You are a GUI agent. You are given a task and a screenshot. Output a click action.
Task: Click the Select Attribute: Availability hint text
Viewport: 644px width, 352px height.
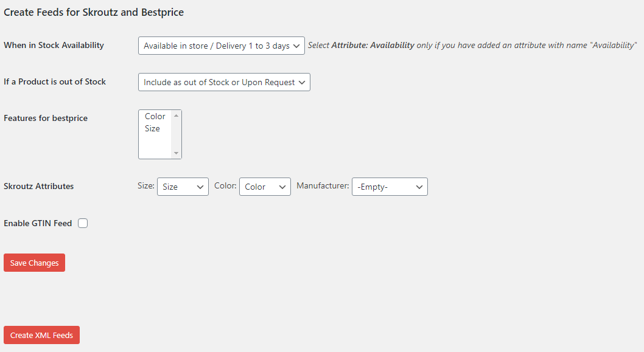pos(472,45)
